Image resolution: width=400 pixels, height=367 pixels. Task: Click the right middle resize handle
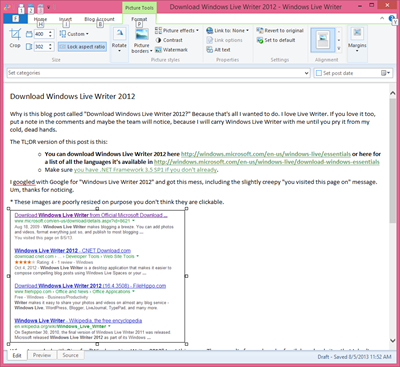(x=186, y=276)
